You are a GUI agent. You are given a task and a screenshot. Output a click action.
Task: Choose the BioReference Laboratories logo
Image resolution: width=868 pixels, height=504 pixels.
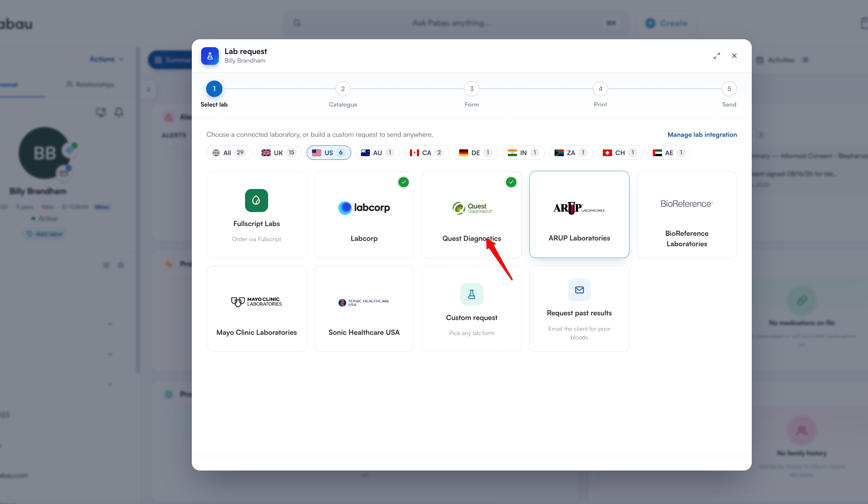(687, 204)
